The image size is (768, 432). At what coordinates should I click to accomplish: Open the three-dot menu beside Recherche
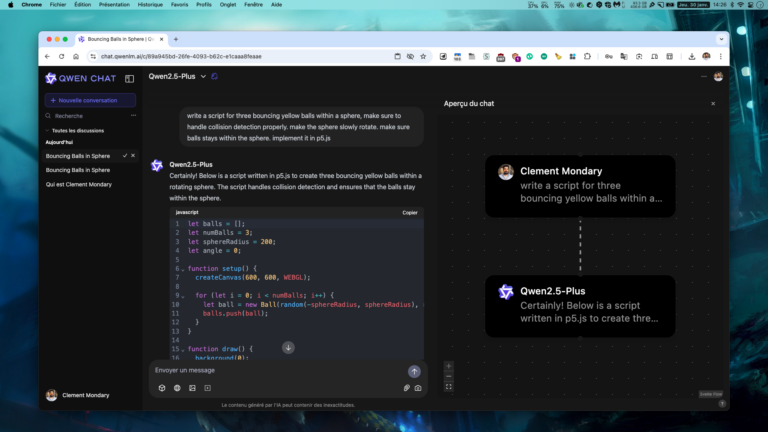(133, 116)
